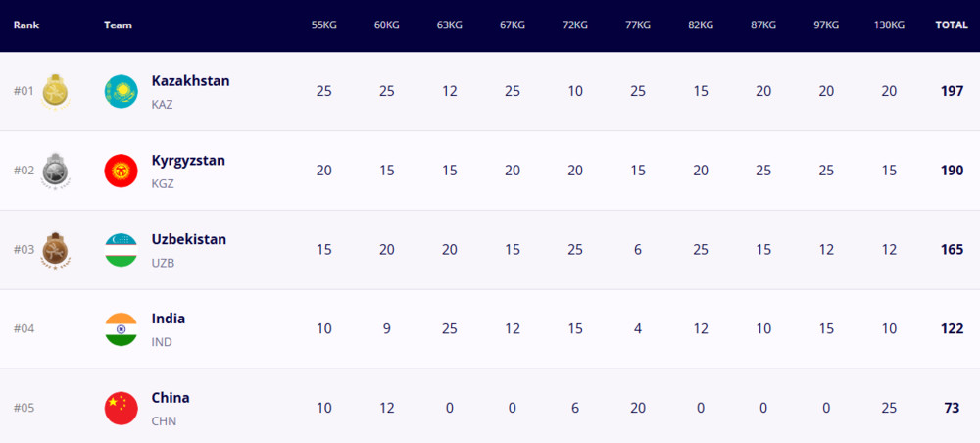Screen dimensions: 980x443
Task: Click India's 63KG score of 25
Action: coord(450,328)
